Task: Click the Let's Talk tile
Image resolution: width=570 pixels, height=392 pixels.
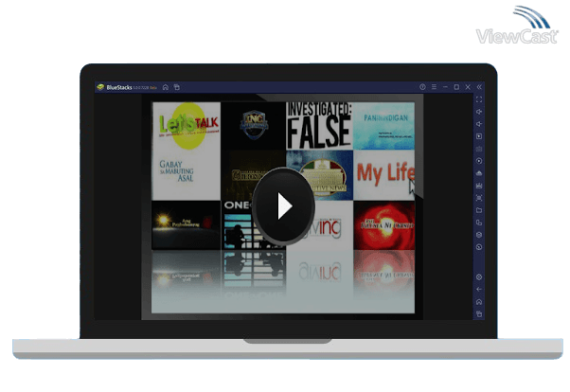Action: pyautogui.click(x=187, y=126)
